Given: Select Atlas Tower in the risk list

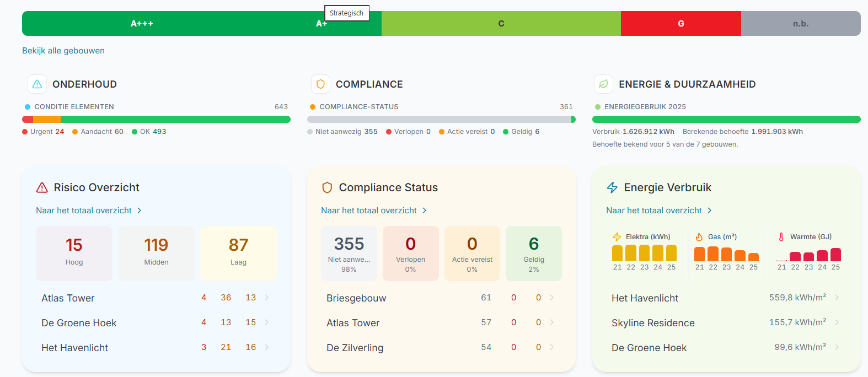Looking at the screenshot, I should (x=68, y=298).
